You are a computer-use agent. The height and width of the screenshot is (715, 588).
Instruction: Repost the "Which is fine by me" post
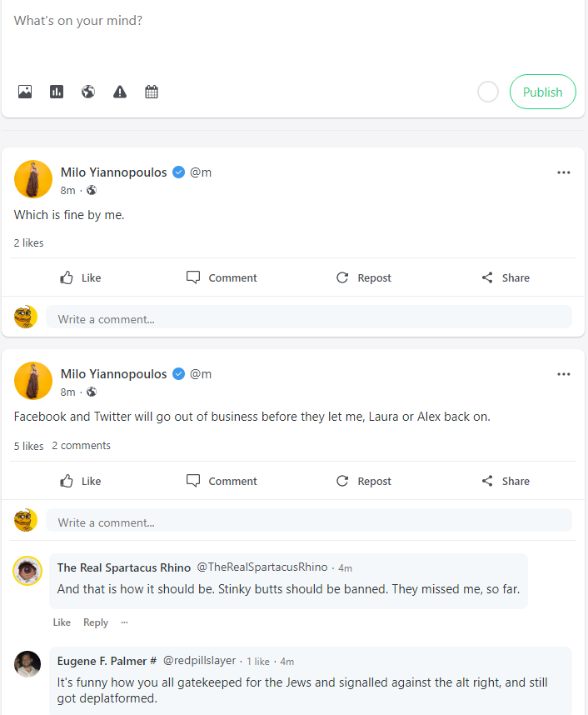363,277
